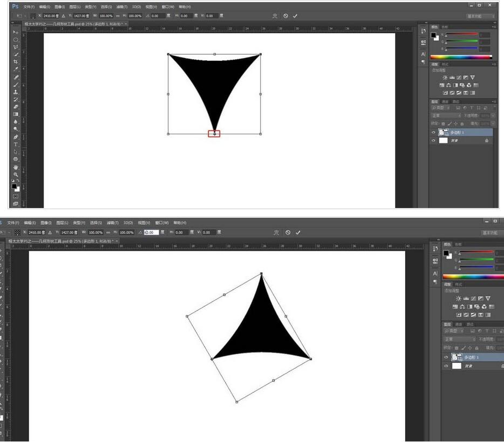Commit transform with checkmark in upper options bar
This screenshot has height=442, width=504.
[x=295, y=16]
